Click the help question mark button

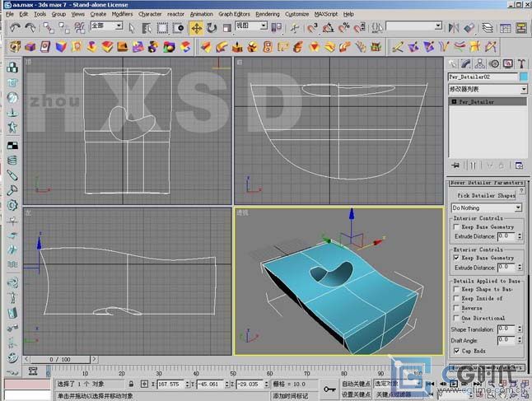[522, 191]
